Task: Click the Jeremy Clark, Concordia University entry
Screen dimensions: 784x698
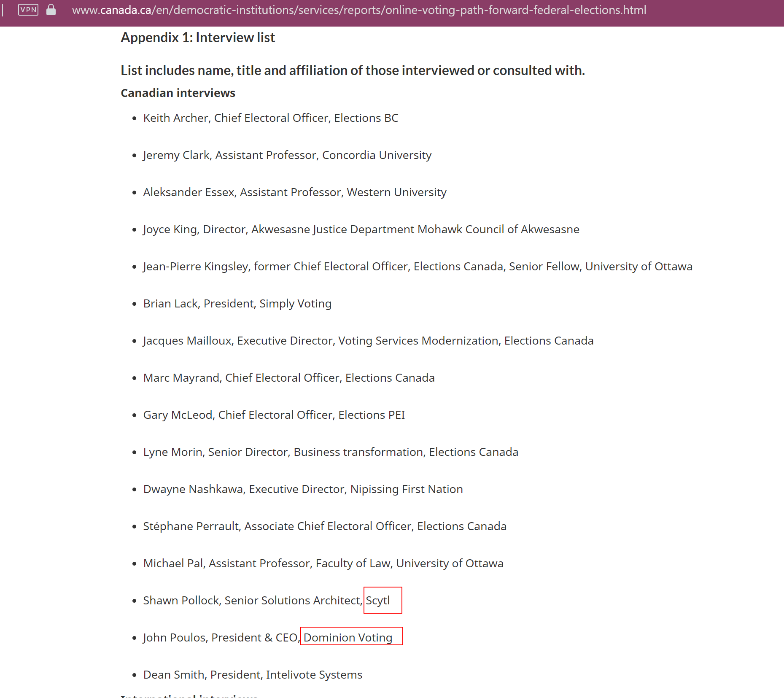Action: coord(287,155)
